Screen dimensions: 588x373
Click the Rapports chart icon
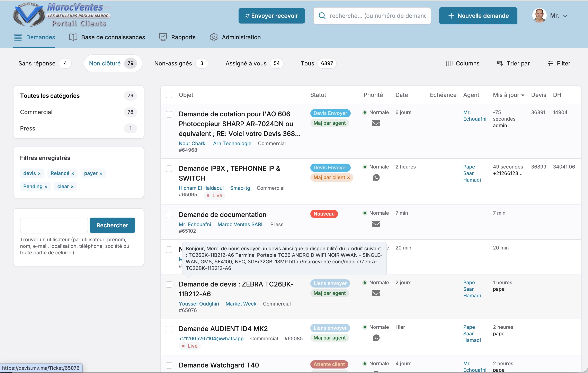click(163, 37)
